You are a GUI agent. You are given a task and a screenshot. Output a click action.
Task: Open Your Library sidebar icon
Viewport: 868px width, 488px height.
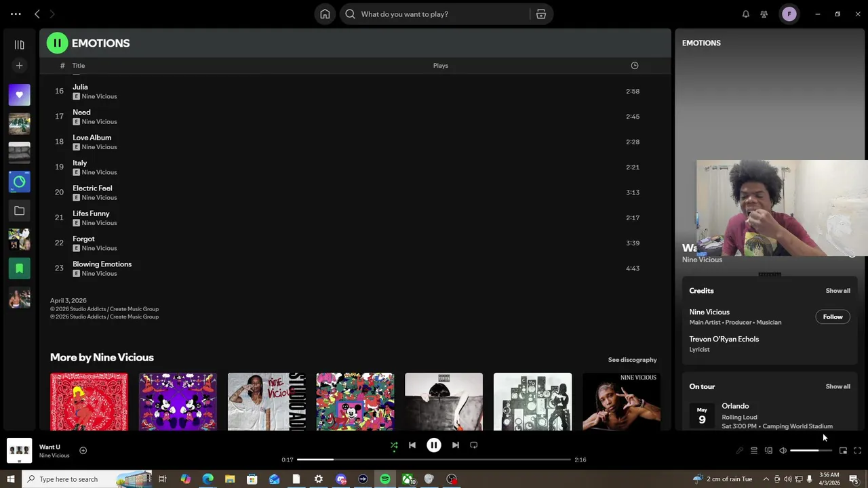19,45
